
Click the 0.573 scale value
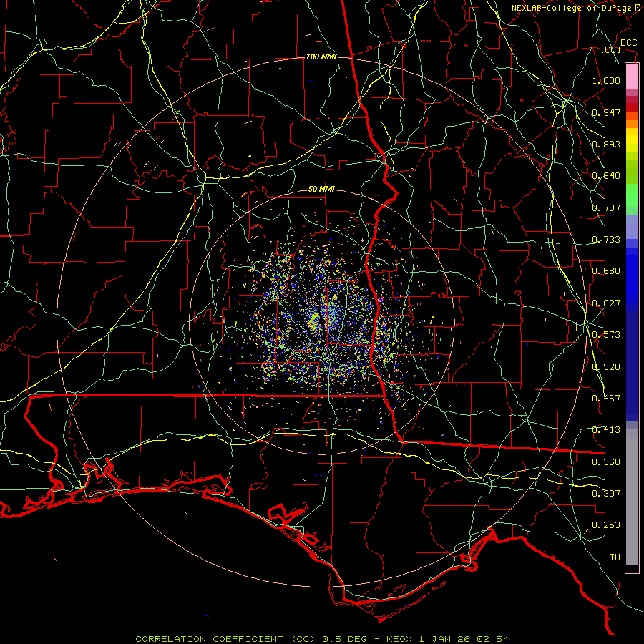point(606,335)
